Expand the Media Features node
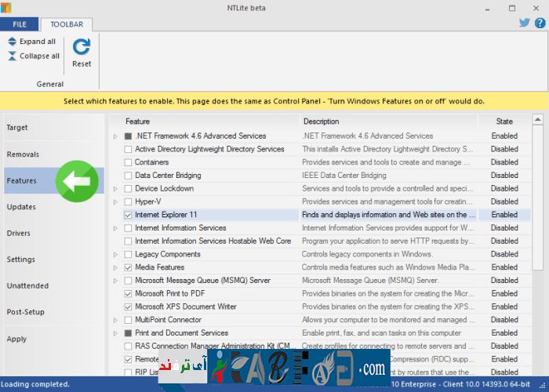 click(x=115, y=267)
